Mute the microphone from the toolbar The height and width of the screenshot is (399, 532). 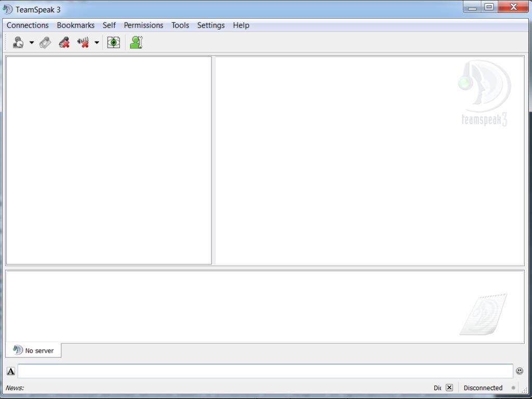click(64, 43)
